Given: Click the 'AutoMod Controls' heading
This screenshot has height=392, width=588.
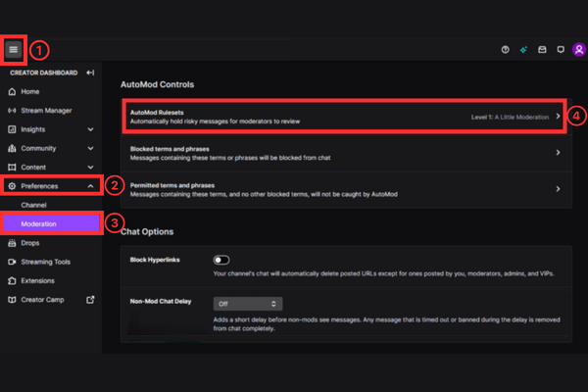Looking at the screenshot, I should pyautogui.click(x=157, y=84).
